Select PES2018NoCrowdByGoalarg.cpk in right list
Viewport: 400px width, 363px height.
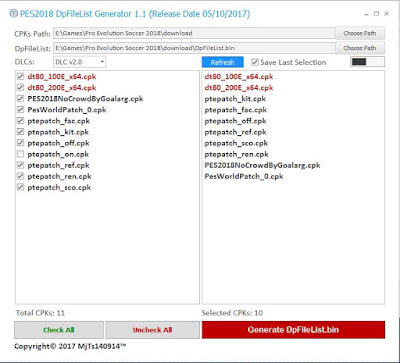click(262, 165)
